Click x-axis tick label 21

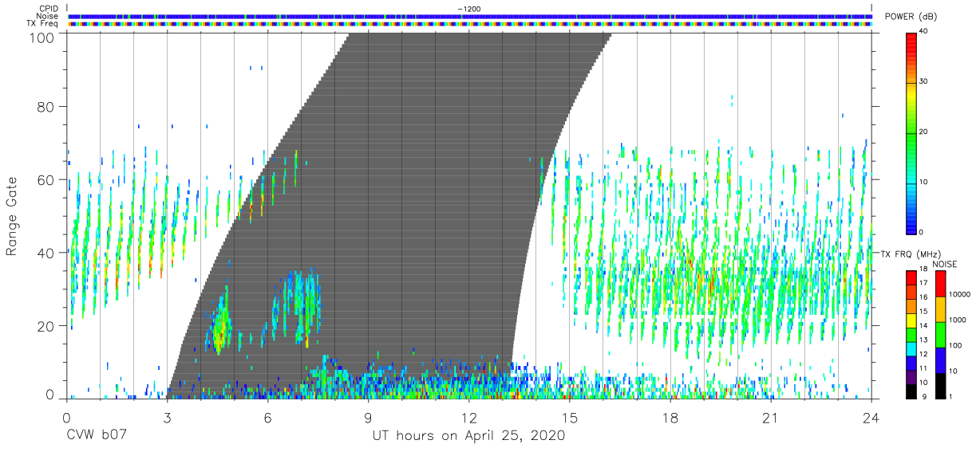(x=771, y=418)
